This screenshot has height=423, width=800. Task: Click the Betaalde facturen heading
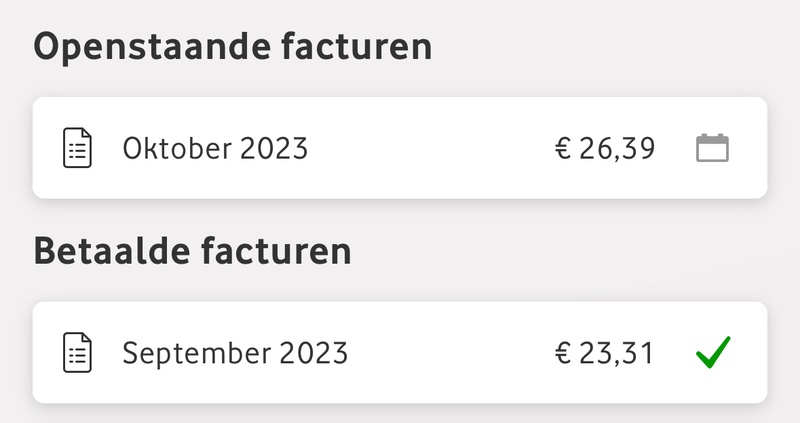click(x=192, y=251)
